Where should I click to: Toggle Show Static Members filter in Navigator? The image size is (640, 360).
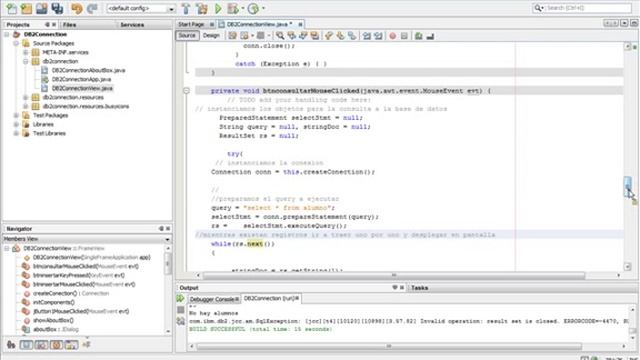(41, 345)
